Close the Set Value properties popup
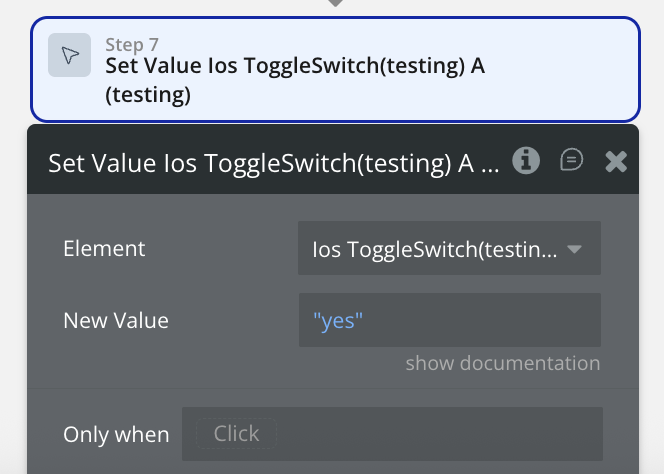This screenshot has width=664, height=474. [616, 161]
